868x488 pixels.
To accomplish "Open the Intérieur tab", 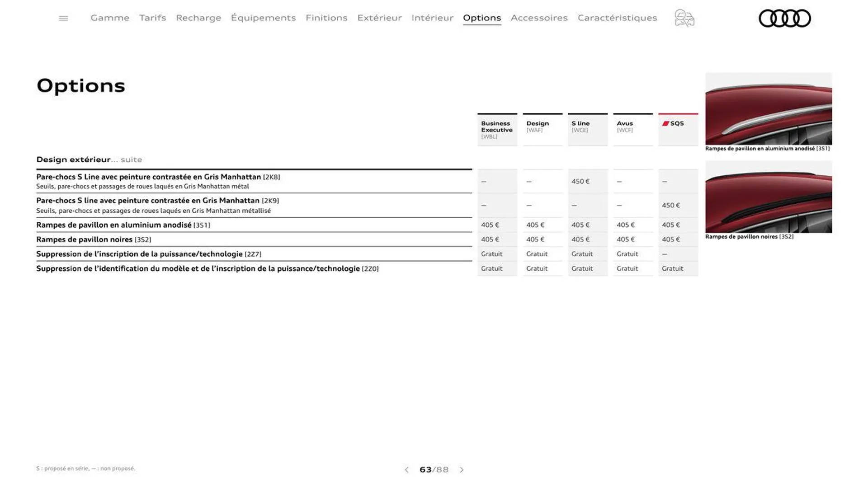I will [x=432, y=18].
